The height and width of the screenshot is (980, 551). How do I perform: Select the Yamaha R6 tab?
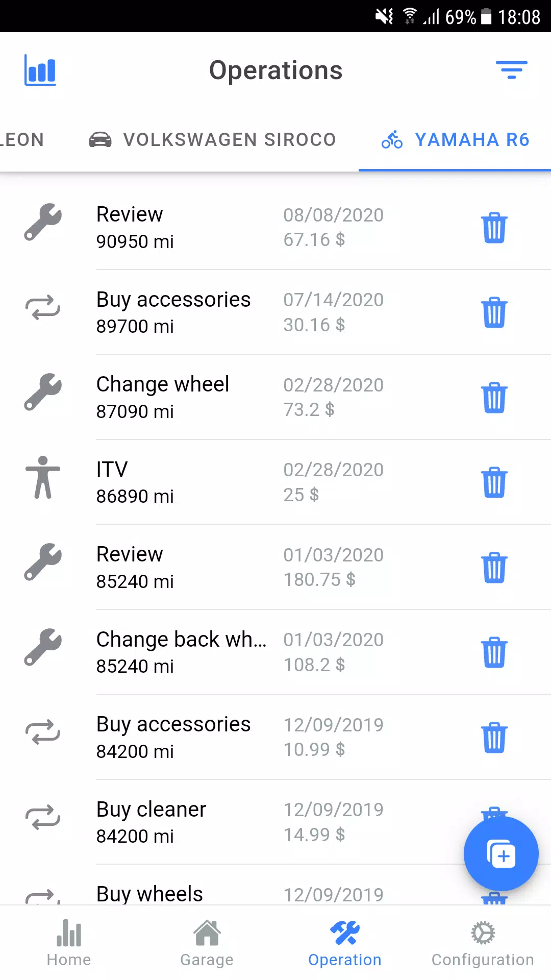455,139
